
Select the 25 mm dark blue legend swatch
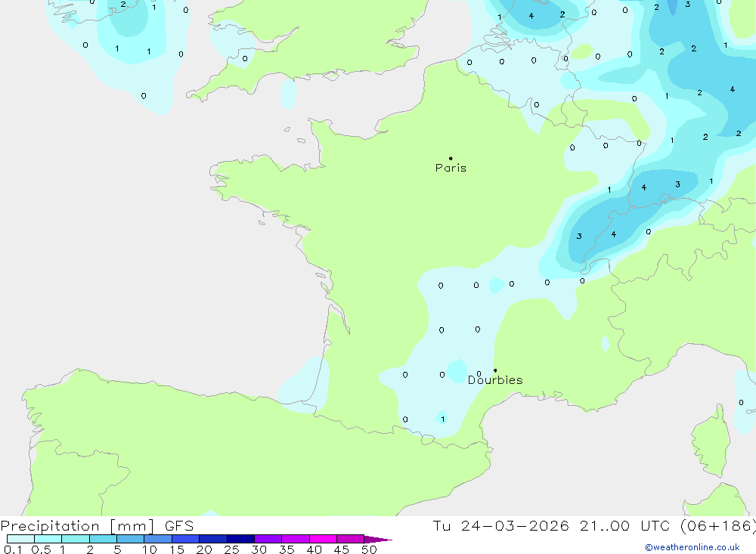click(240, 539)
